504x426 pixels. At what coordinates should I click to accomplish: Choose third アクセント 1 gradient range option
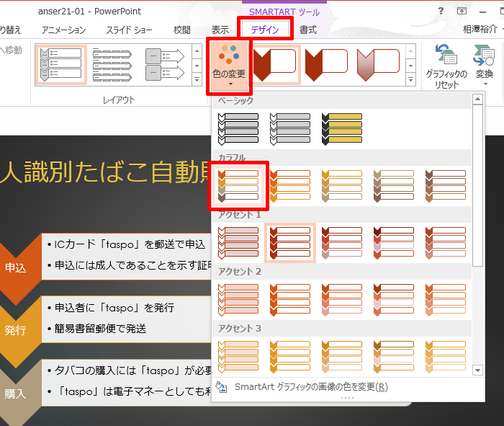coord(342,243)
